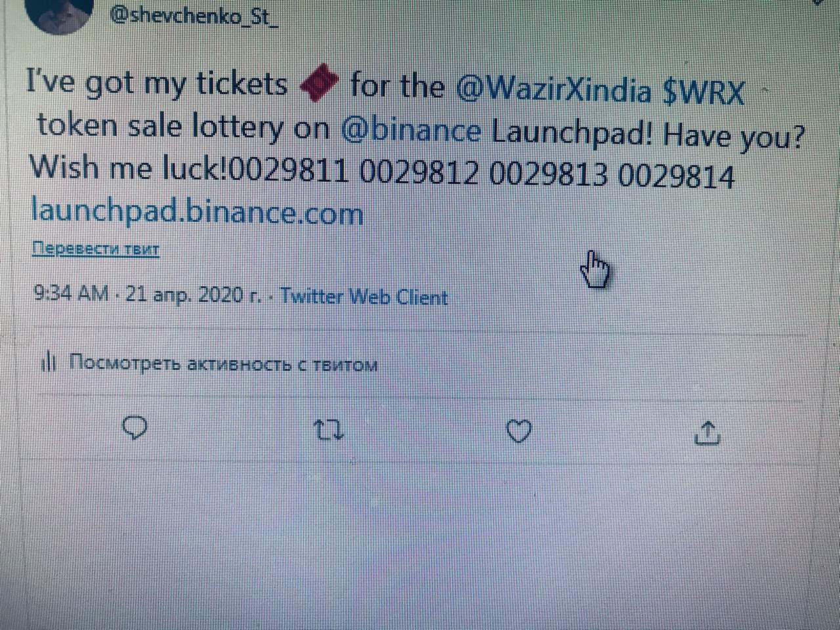
Task: Open the @WazirXindia mention
Action: (553, 89)
